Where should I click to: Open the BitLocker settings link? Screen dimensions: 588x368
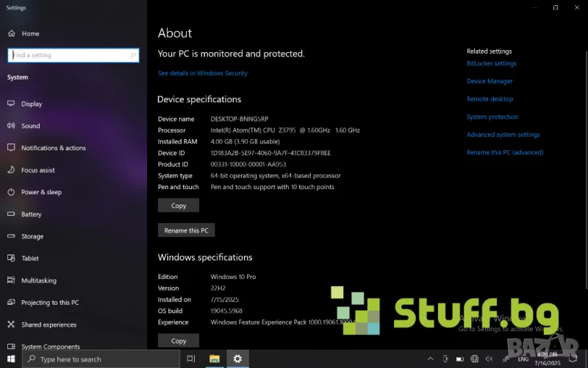click(491, 64)
